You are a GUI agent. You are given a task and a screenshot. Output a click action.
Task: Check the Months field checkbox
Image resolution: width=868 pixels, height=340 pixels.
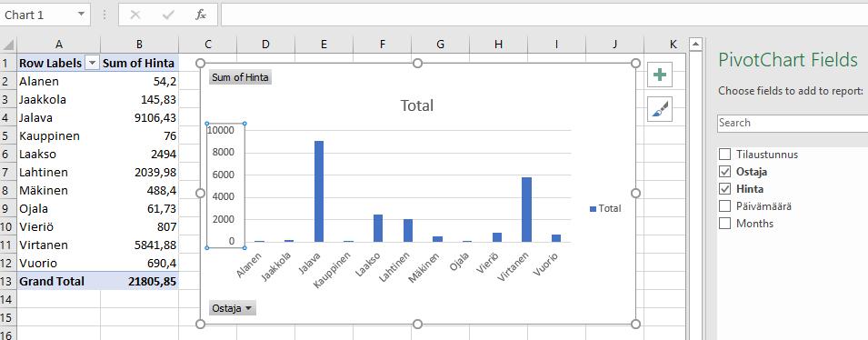click(724, 224)
